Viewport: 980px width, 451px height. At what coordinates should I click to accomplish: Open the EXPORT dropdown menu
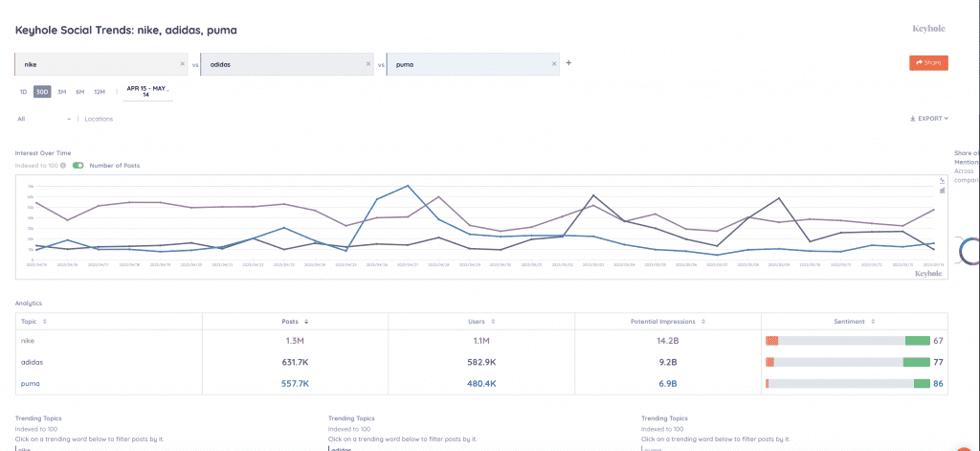point(928,118)
